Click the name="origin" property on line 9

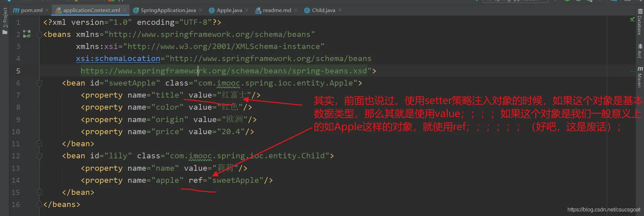(158, 120)
